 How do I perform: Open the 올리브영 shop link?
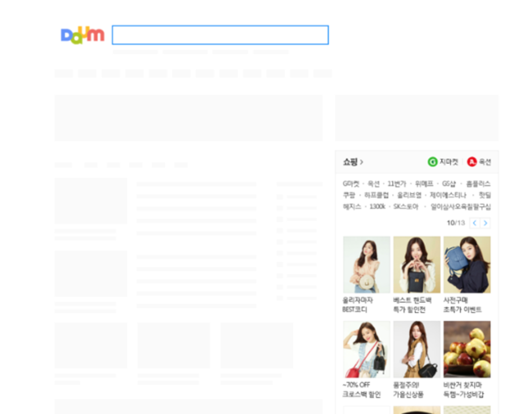click(409, 195)
